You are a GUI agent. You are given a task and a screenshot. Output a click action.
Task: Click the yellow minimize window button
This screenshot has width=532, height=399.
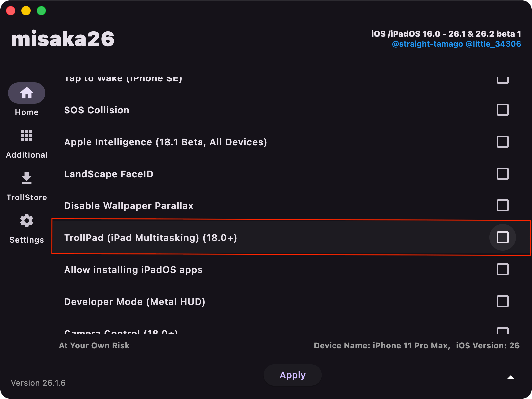[26, 11]
